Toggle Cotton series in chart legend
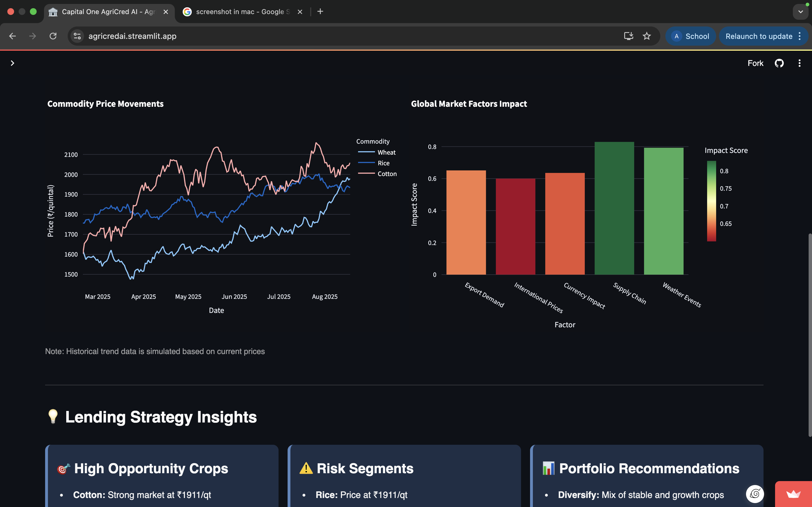Image resolution: width=812 pixels, height=507 pixels. 387,174
